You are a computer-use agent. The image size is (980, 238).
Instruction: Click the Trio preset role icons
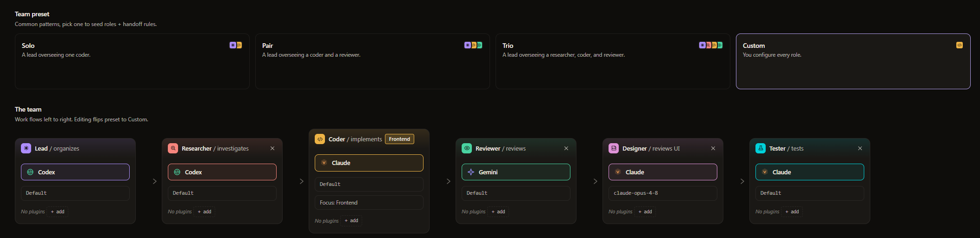(x=711, y=45)
